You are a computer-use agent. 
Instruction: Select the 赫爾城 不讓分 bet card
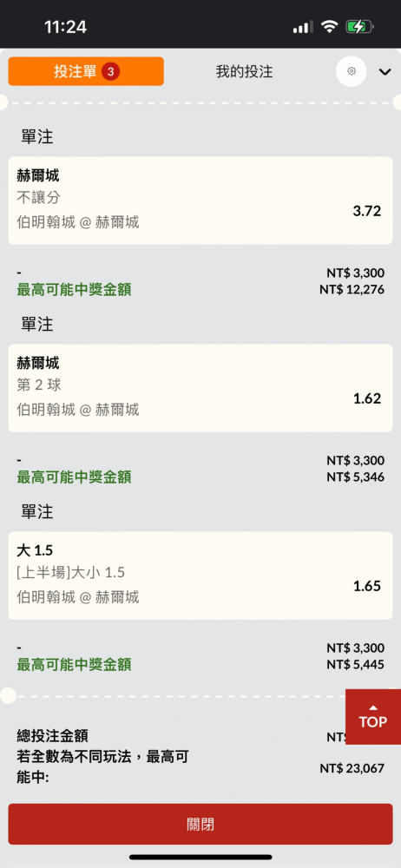[200, 201]
